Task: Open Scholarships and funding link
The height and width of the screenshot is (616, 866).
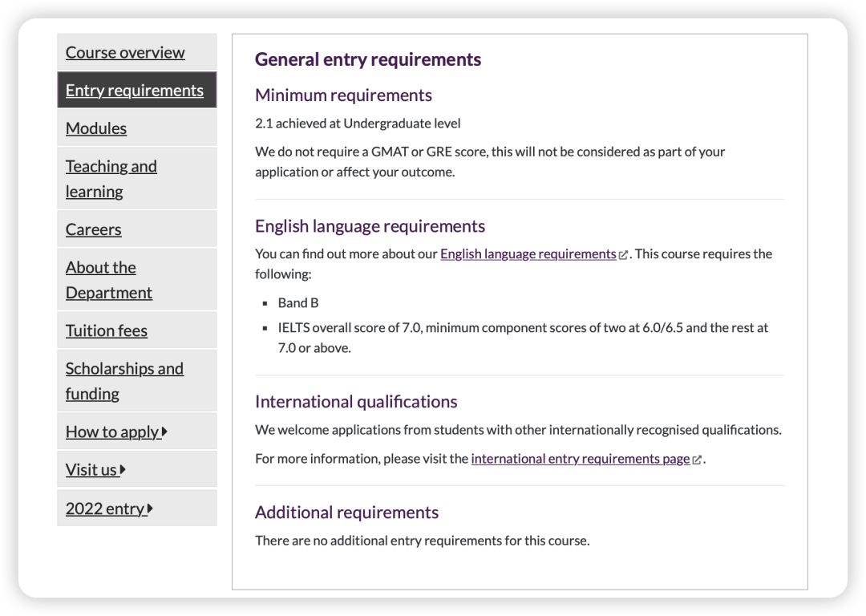Action: click(124, 381)
